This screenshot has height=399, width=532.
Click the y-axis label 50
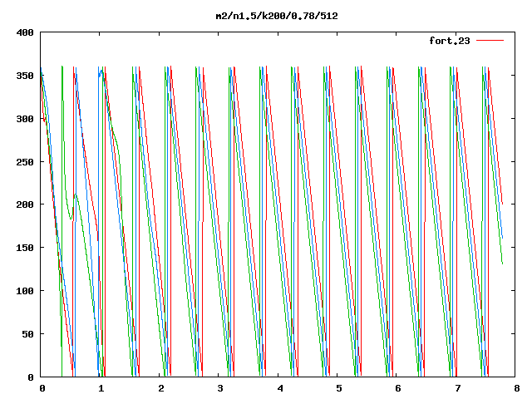click(27, 334)
